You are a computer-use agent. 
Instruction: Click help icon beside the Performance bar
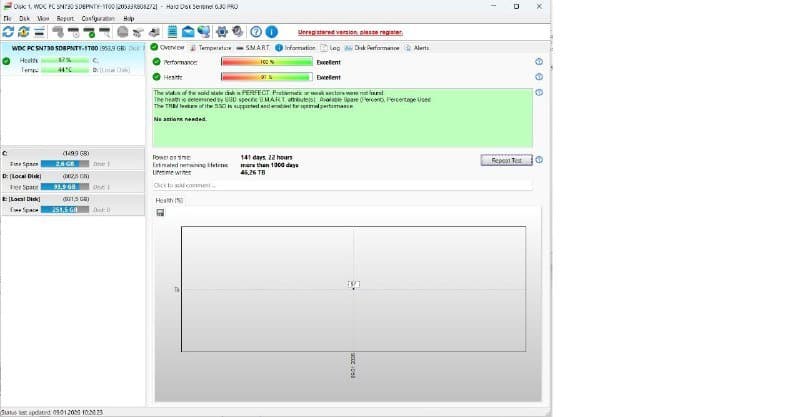coord(539,62)
